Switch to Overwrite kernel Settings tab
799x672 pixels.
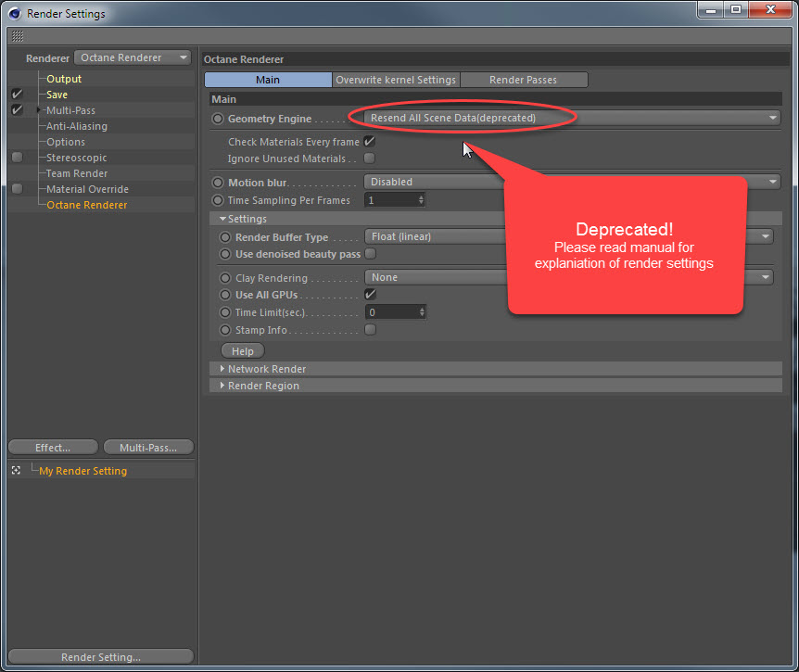tap(396, 80)
